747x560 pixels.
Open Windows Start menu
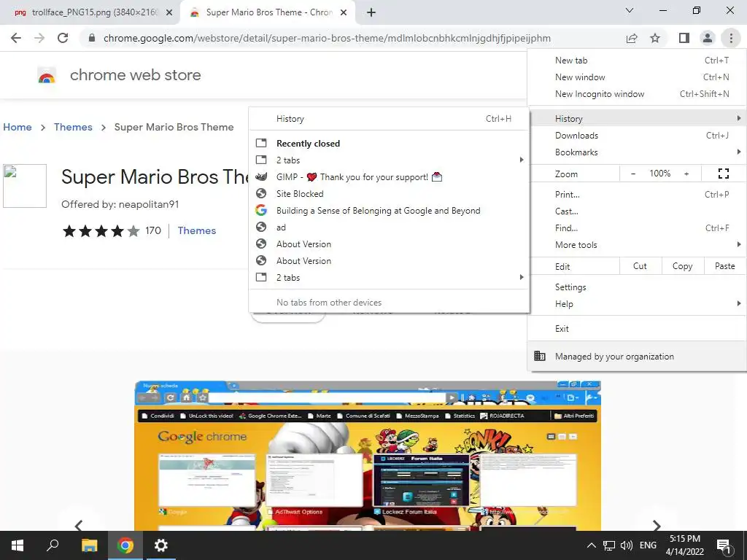coord(18,545)
